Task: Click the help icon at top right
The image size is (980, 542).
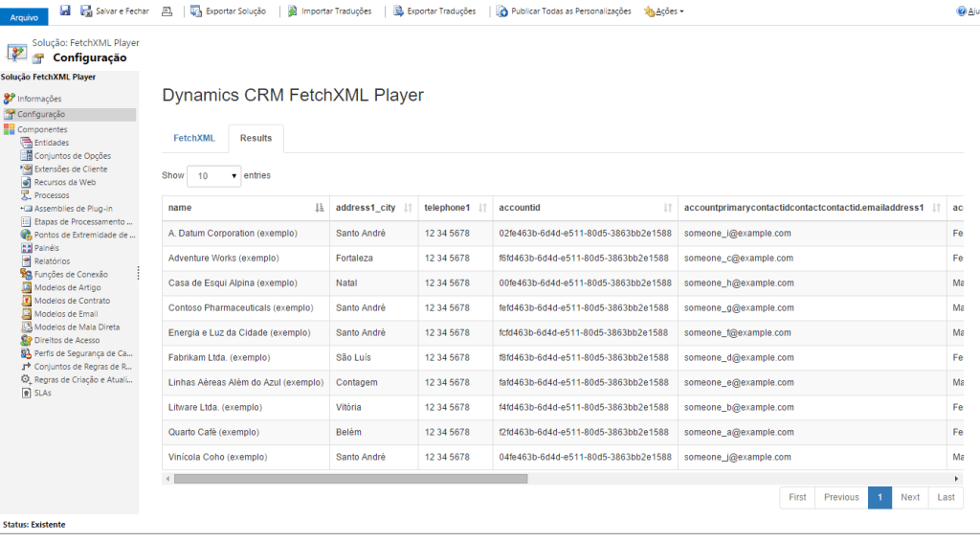Action: pos(961,11)
